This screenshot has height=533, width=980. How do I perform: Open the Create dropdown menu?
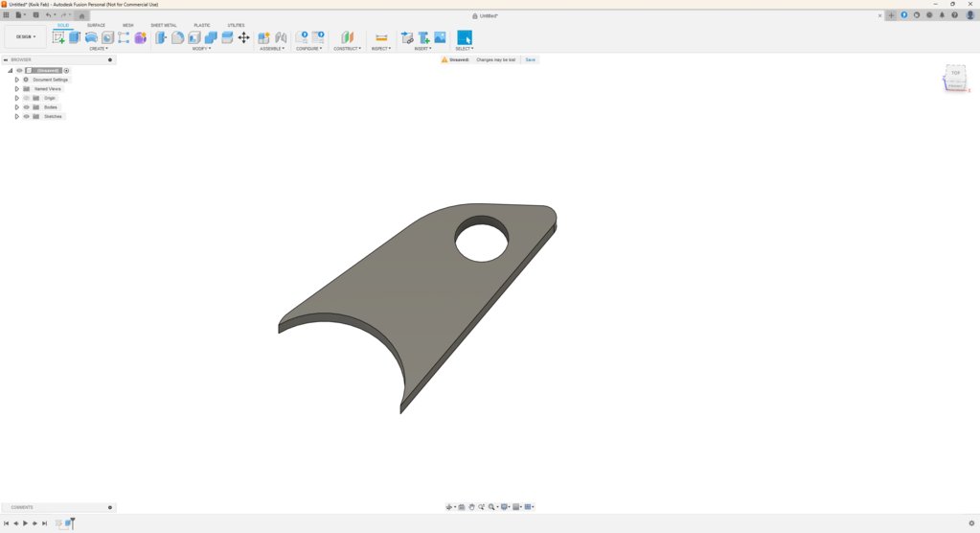(98, 49)
